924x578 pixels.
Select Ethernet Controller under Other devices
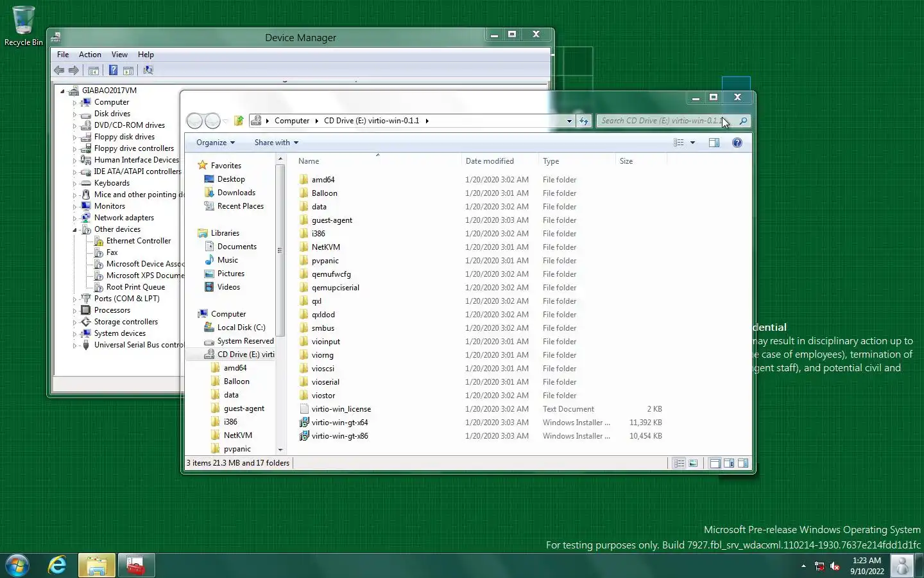click(x=138, y=241)
